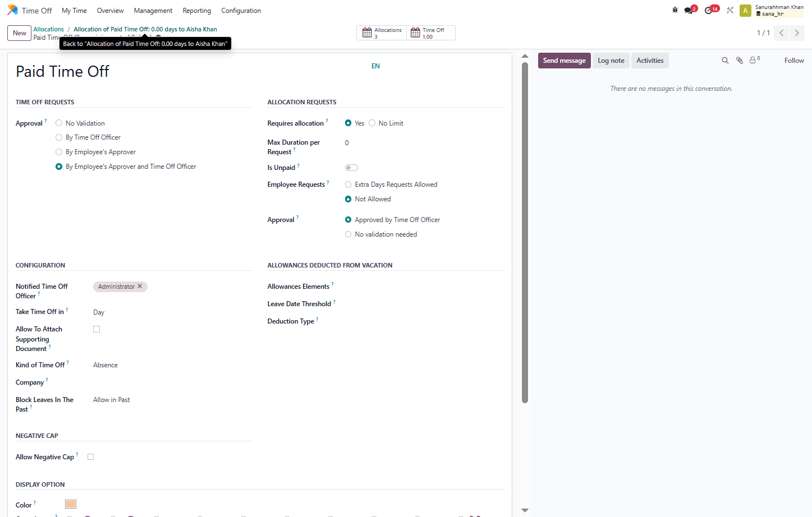The width and height of the screenshot is (812, 517).
Task: Select Extra Days Requests Allowed
Action: coord(348,184)
